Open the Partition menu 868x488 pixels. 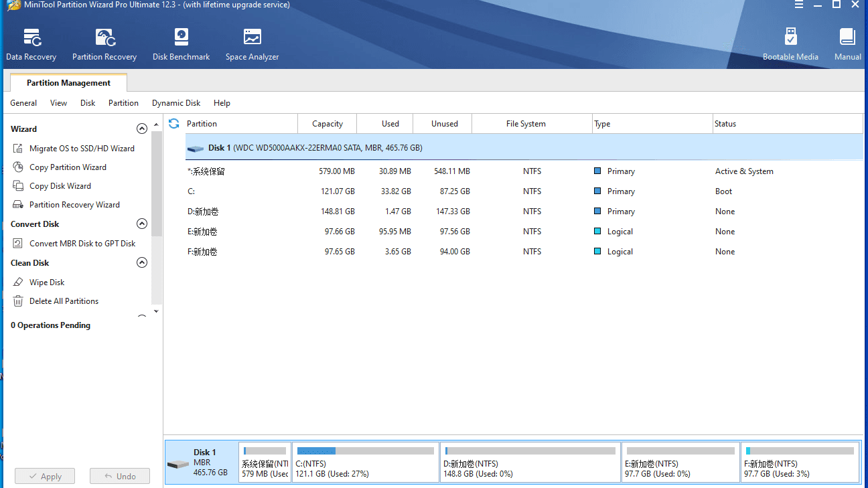pos(123,103)
